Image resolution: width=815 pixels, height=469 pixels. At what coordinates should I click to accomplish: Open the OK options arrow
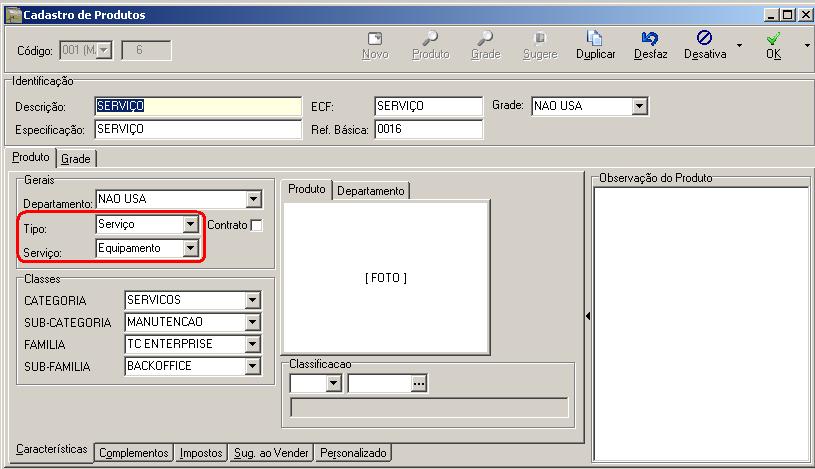[x=807, y=46]
